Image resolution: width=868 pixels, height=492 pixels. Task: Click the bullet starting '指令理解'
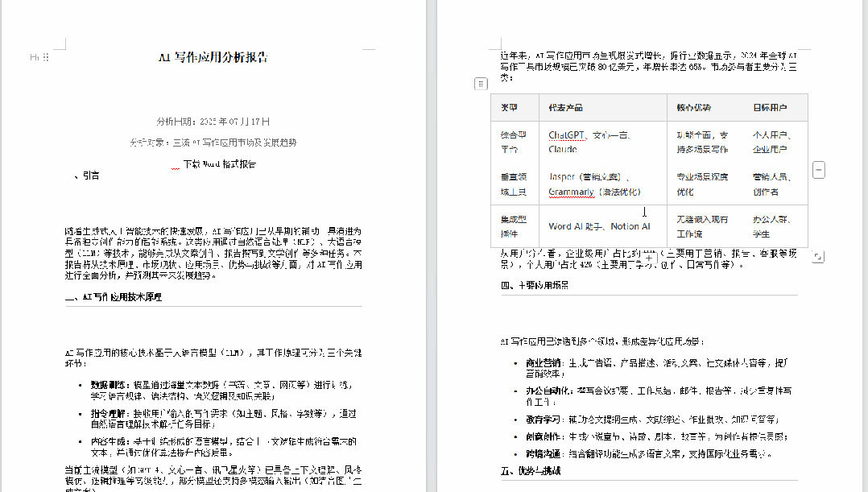[224, 419]
